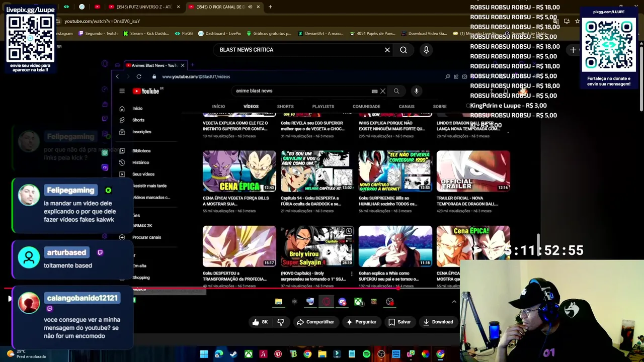Screen dimensions: 644x362
Task: Open the channel CANAIS tab
Action: 407,107
